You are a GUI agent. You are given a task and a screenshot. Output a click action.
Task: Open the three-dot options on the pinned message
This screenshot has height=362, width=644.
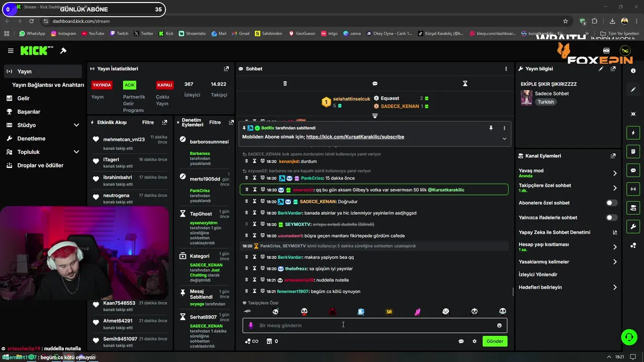click(x=504, y=128)
